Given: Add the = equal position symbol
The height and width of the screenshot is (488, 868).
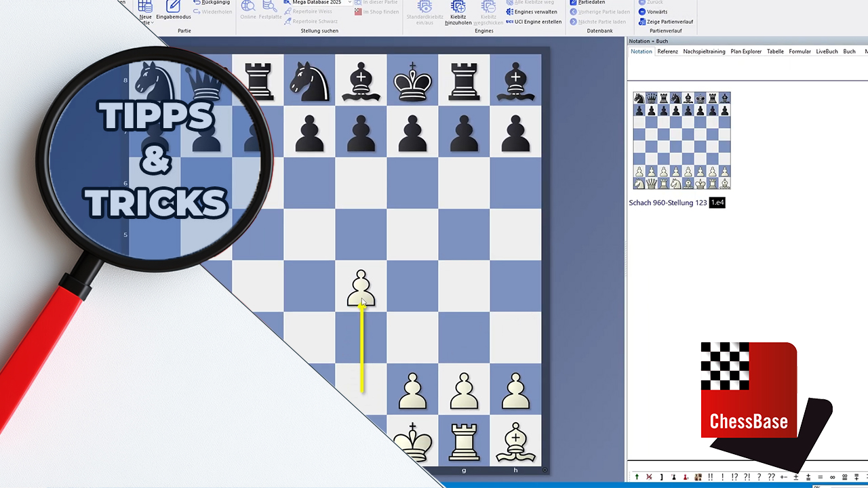Looking at the screenshot, I should pos(821,477).
